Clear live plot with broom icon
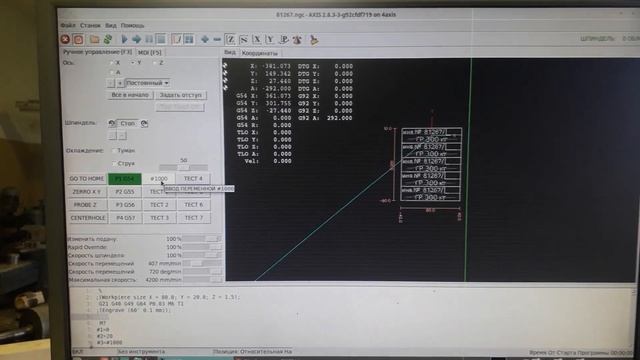The image size is (640, 360). coord(314,39)
